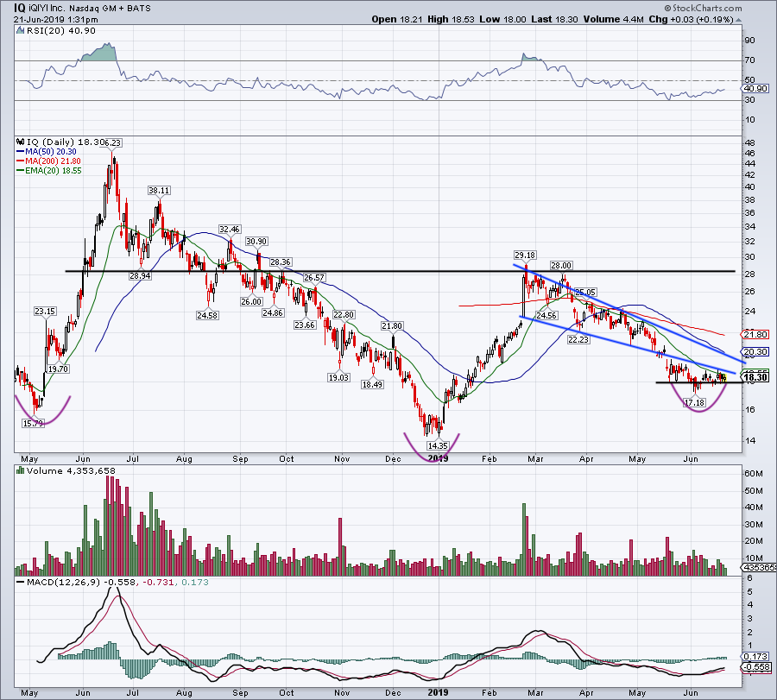Viewport: 777px width, 700px height.
Task: Click the Volume legend bar icon
Action: [21, 470]
